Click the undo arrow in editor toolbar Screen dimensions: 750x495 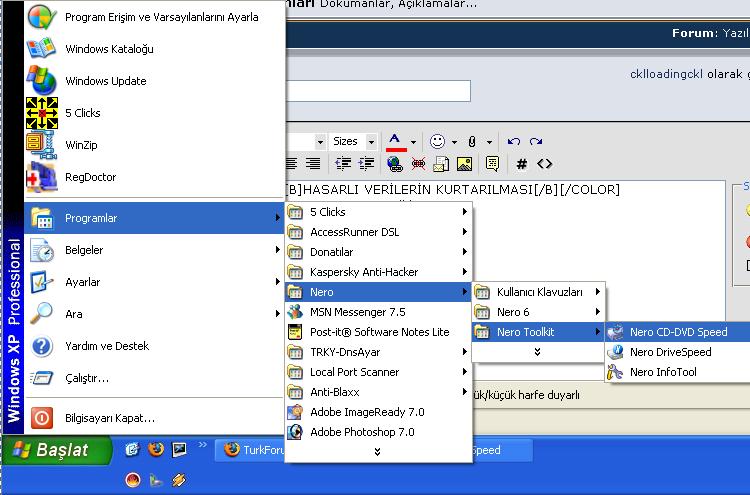point(514,142)
